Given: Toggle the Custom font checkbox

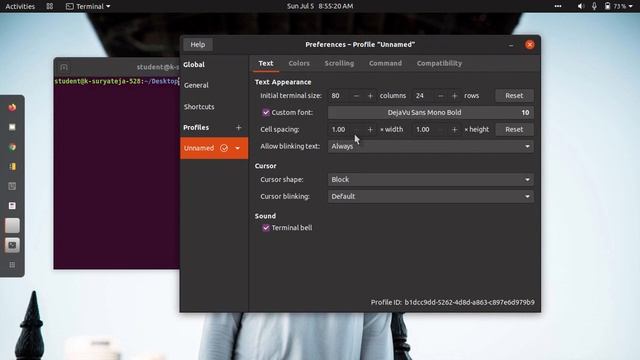Looking at the screenshot, I should (x=266, y=112).
